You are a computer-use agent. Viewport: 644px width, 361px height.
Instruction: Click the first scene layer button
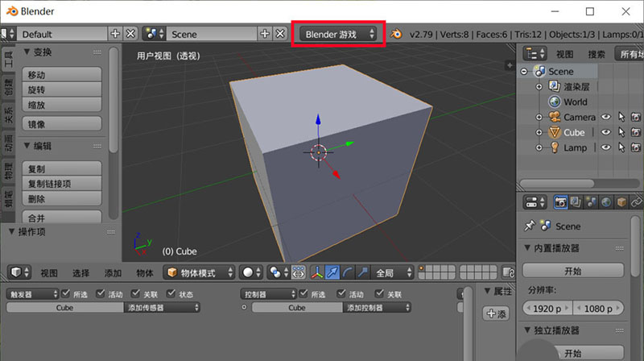coord(421,269)
